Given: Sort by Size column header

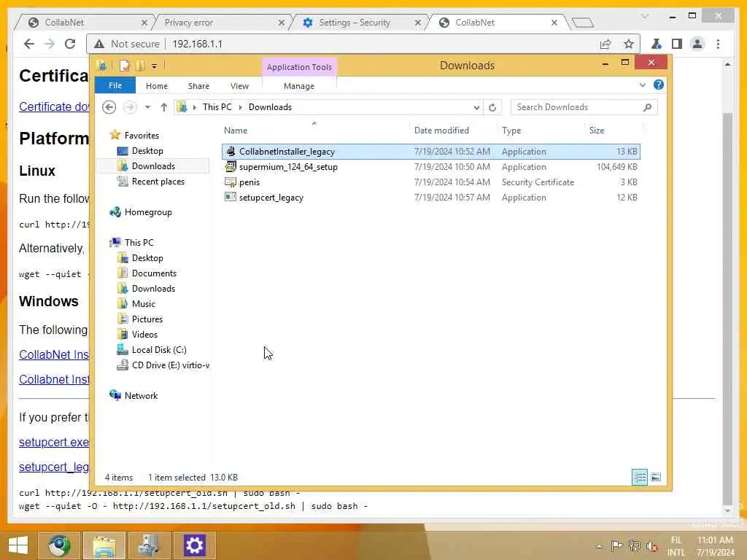Looking at the screenshot, I should tap(597, 130).
